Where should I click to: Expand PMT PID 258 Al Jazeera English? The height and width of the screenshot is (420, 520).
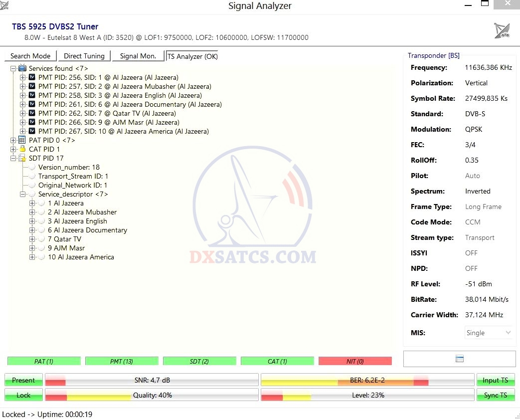pos(22,95)
